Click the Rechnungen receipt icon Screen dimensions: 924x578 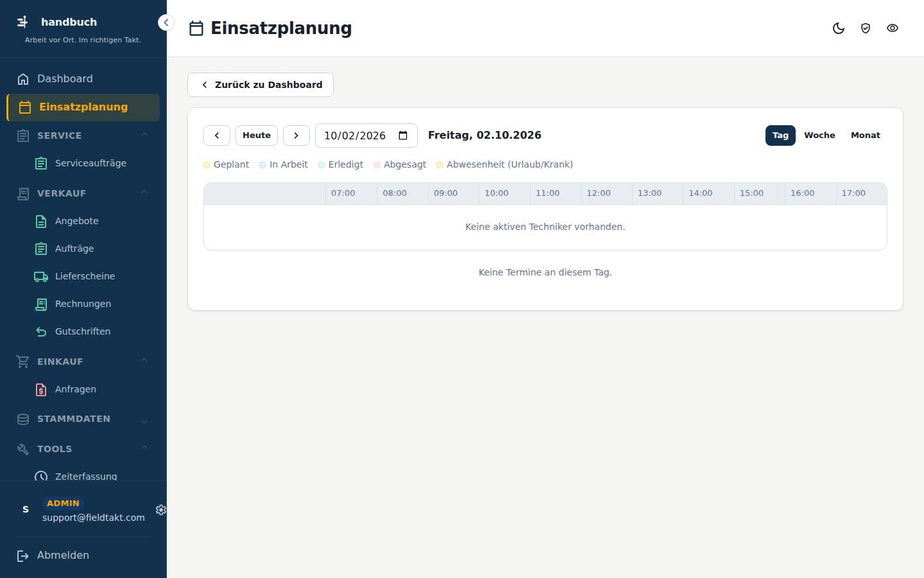[x=41, y=304]
